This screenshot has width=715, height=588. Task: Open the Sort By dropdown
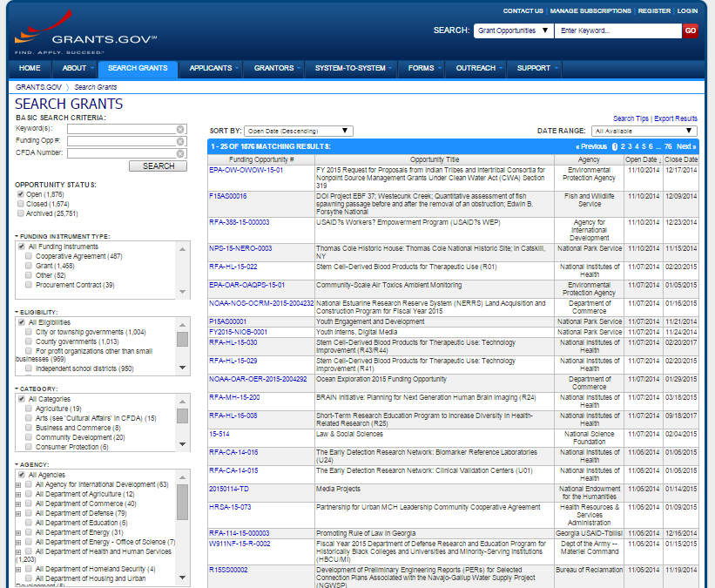[298, 131]
